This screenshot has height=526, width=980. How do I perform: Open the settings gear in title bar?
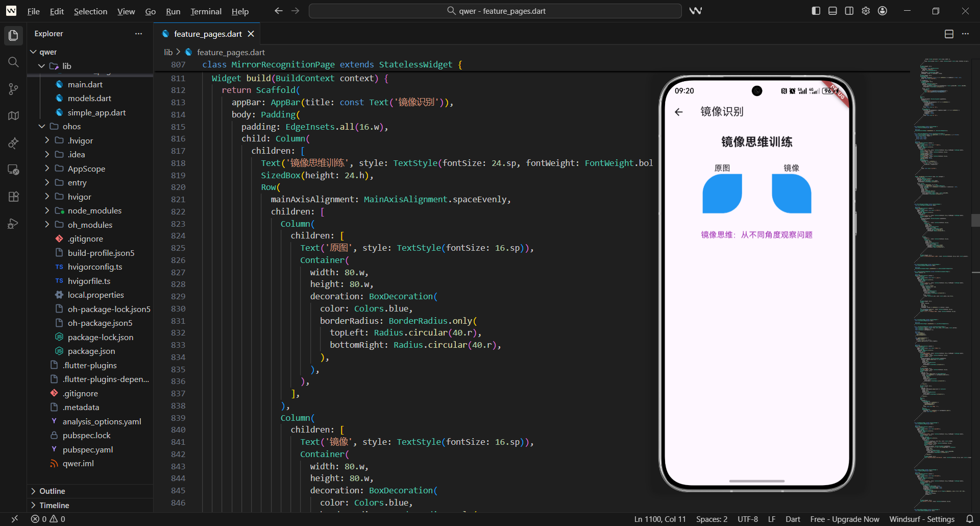(866, 11)
